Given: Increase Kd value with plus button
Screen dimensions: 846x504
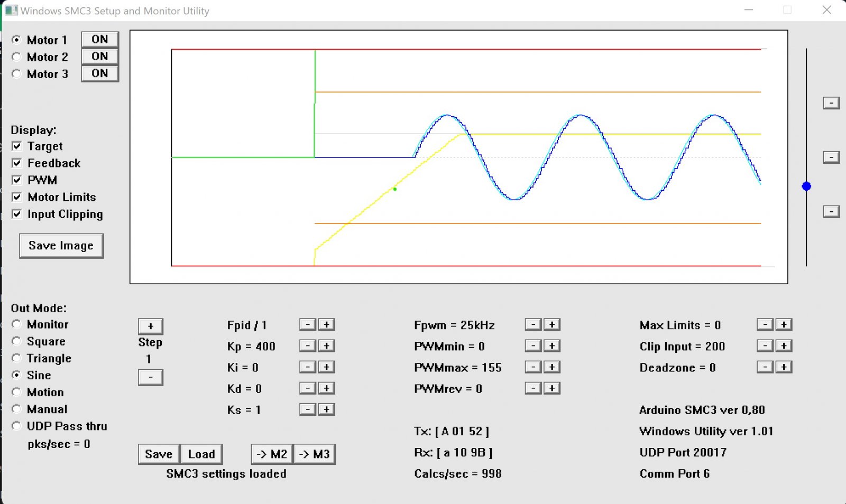Looking at the screenshot, I should tap(327, 388).
